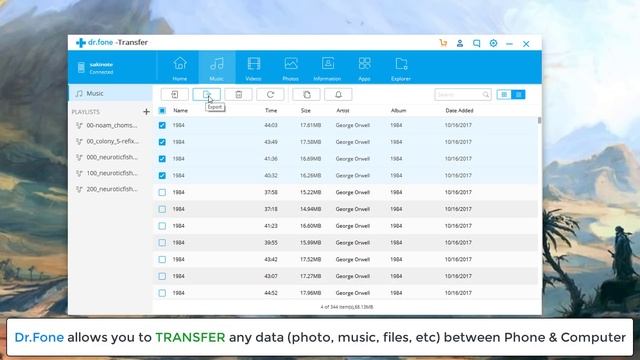Switch to the Videos tab
Viewport: 640px width, 360px height.
click(253, 68)
